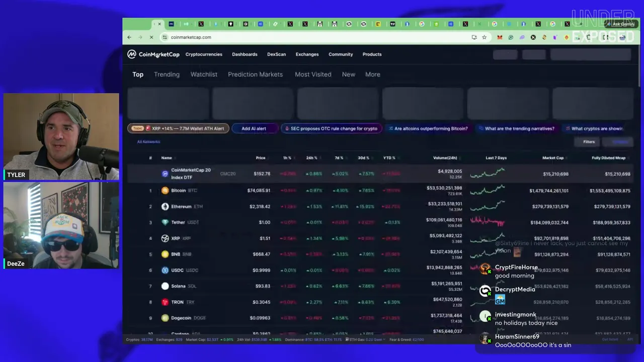The image size is (644, 362).
Task: Stop page loading with X button
Action: click(x=151, y=37)
